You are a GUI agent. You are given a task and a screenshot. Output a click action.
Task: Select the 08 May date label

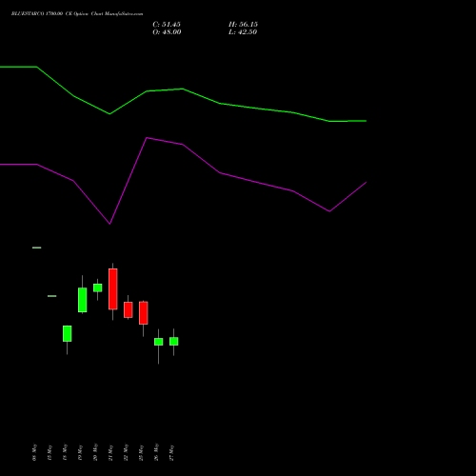click(34, 452)
